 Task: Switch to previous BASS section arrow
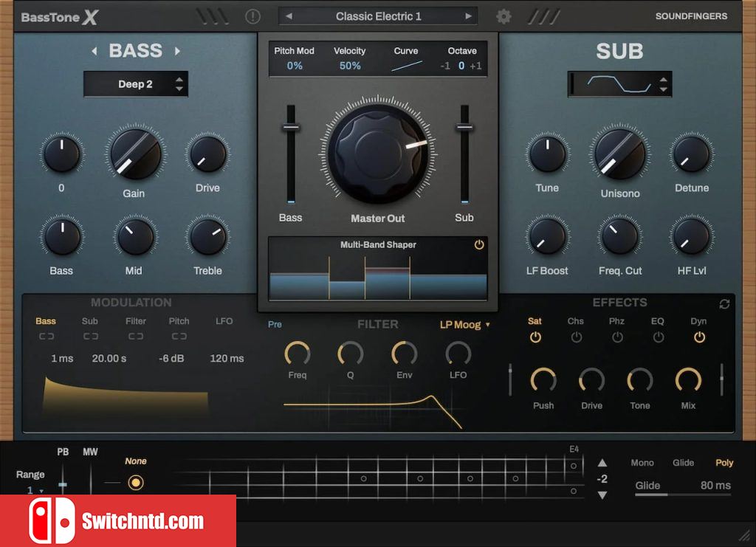coord(94,51)
